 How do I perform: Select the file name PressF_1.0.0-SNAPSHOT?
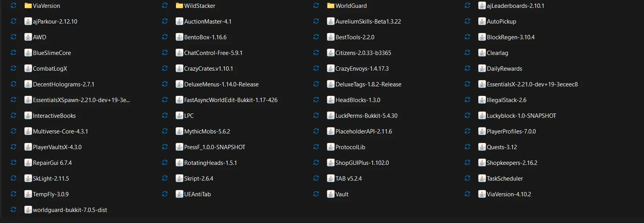click(x=215, y=147)
